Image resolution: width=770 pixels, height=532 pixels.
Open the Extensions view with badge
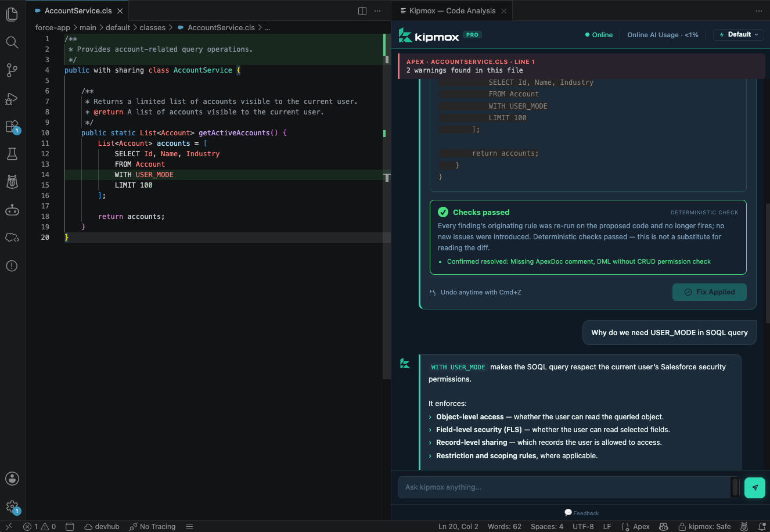point(12,126)
